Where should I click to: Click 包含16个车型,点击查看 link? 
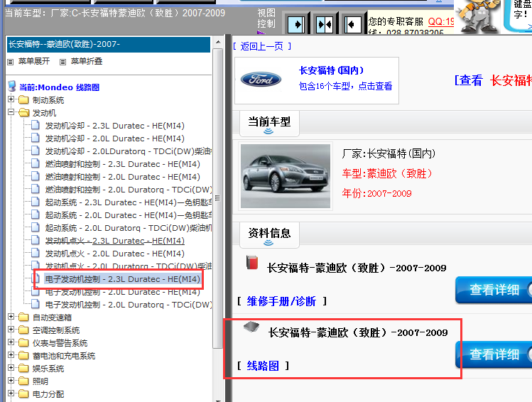tap(345, 86)
